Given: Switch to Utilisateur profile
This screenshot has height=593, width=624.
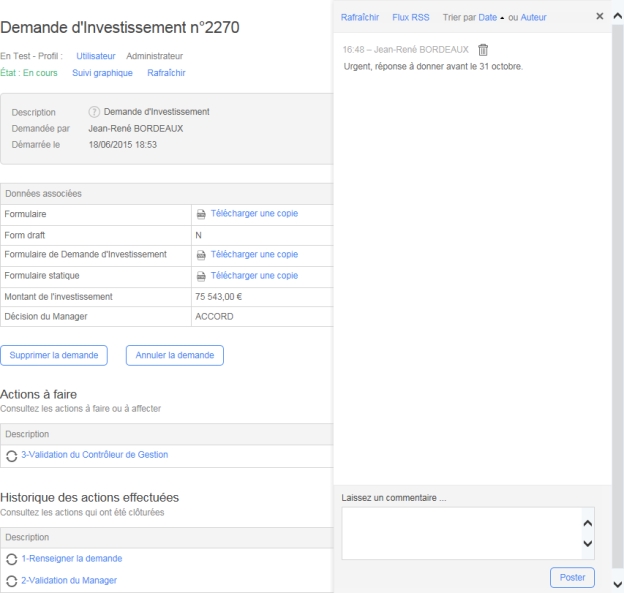Looking at the screenshot, I should point(96,56).
